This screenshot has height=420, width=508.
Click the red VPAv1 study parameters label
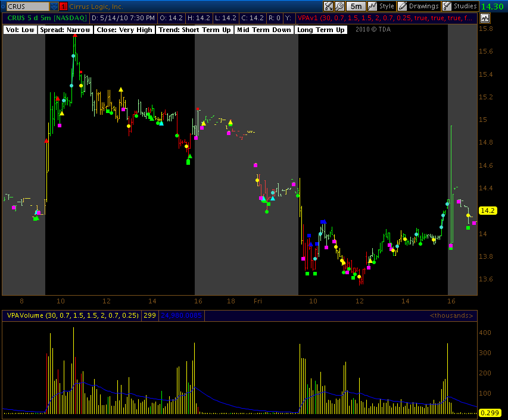point(385,18)
